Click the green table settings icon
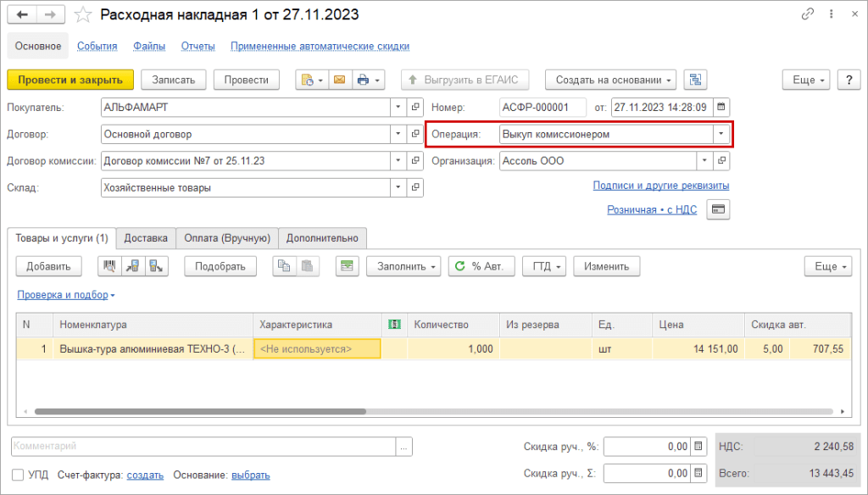The width and height of the screenshot is (868, 495). [347, 266]
